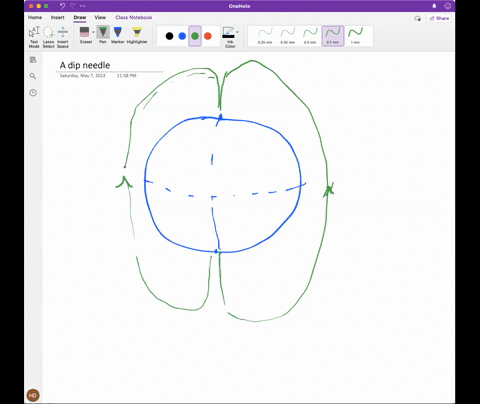Viewport: 480px width, 404px height.
Task: Choose the green ink color
Action: click(195, 36)
